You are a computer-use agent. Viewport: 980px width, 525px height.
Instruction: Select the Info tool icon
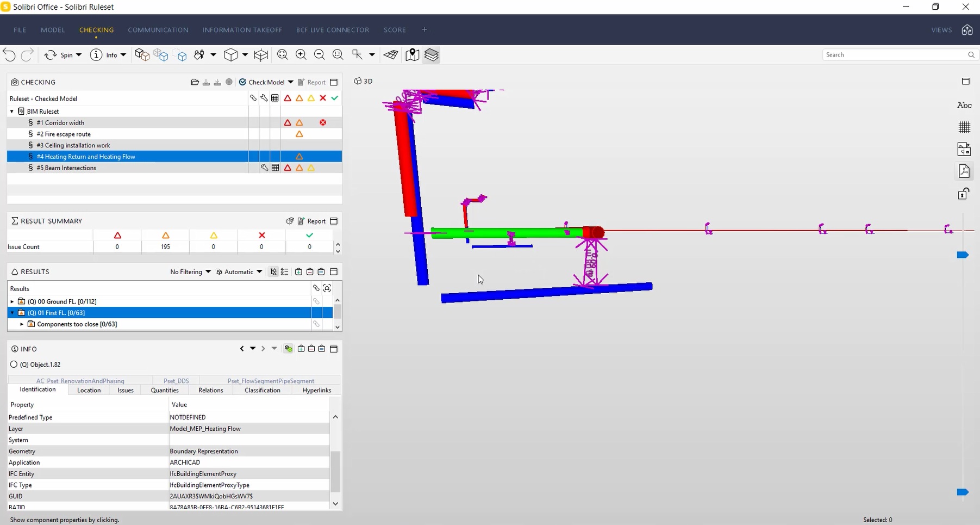[x=96, y=55]
